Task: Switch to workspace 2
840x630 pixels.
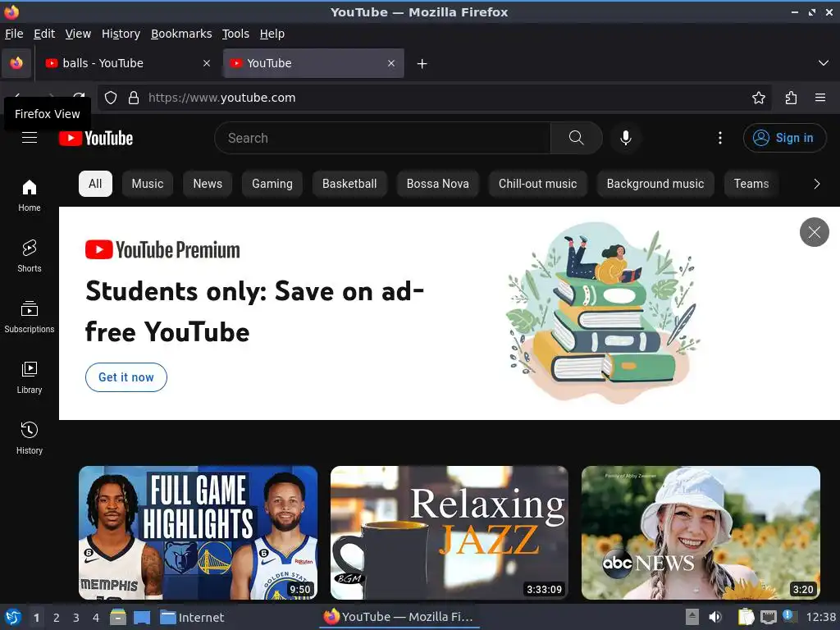Action: click(57, 618)
